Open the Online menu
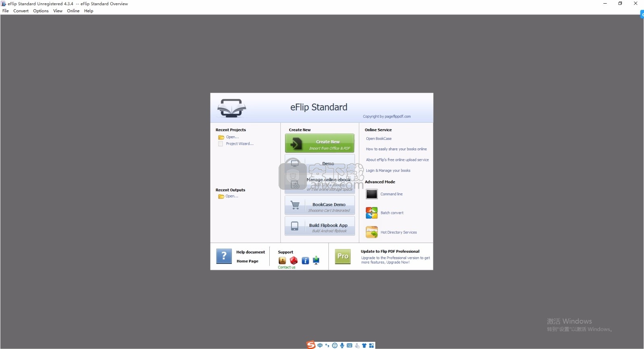The width and height of the screenshot is (644, 349). click(73, 11)
